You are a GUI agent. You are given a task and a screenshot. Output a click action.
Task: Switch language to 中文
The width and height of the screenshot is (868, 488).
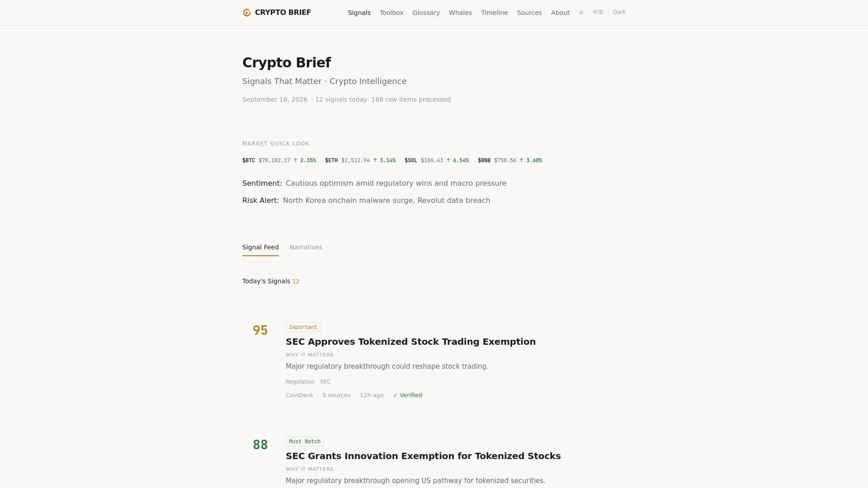(x=598, y=12)
